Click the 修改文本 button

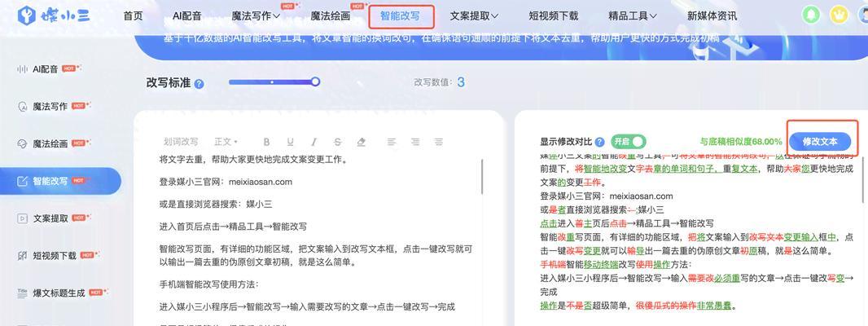click(x=821, y=141)
